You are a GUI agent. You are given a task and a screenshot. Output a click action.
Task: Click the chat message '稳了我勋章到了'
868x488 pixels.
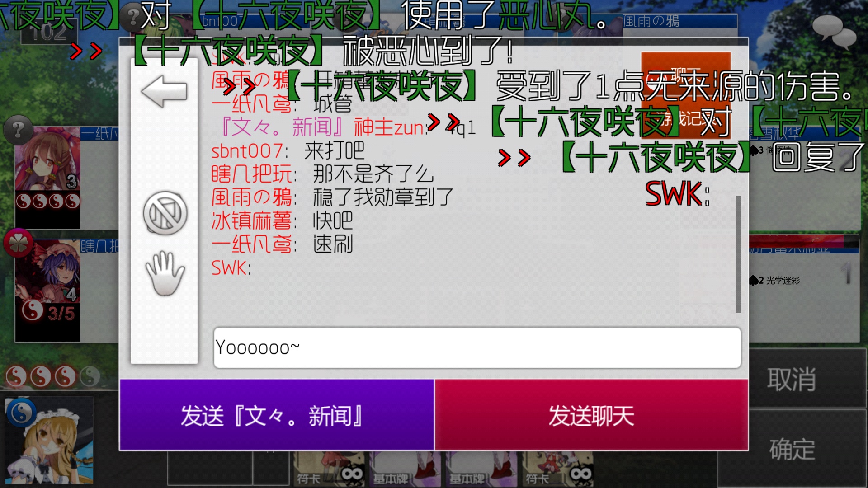coord(383,197)
